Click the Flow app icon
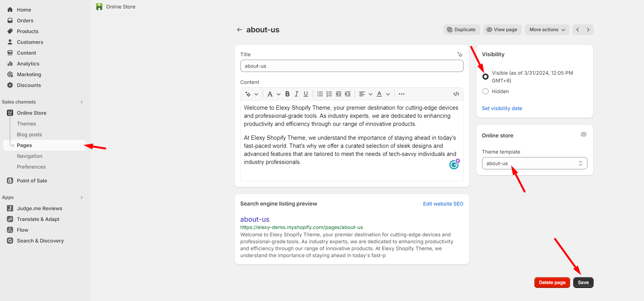 pyautogui.click(x=10, y=230)
